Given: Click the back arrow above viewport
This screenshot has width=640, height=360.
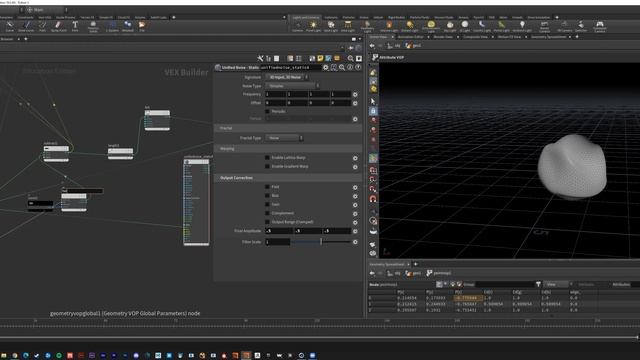Looking at the screenshot, I should [372, 46].
